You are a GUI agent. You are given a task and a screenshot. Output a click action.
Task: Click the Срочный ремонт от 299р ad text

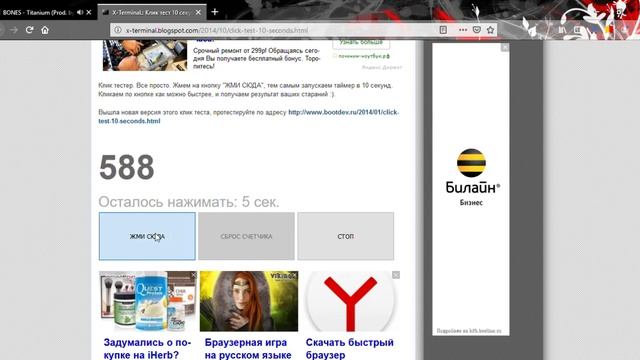tap(256, 58)
